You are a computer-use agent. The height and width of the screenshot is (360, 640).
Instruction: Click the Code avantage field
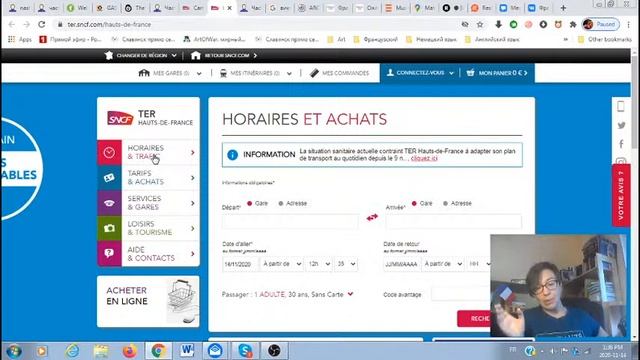[461, 294]
